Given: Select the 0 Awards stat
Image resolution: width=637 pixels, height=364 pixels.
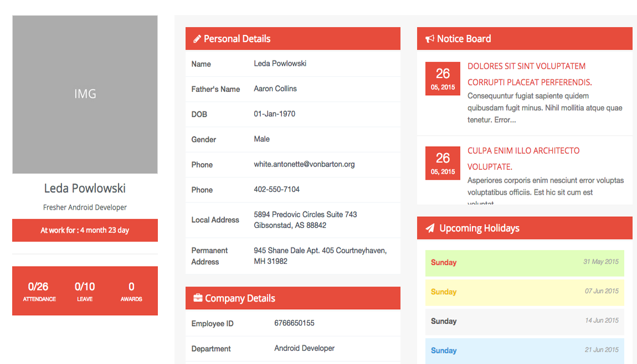Looking at the screenshot, I should click(131, 291).
